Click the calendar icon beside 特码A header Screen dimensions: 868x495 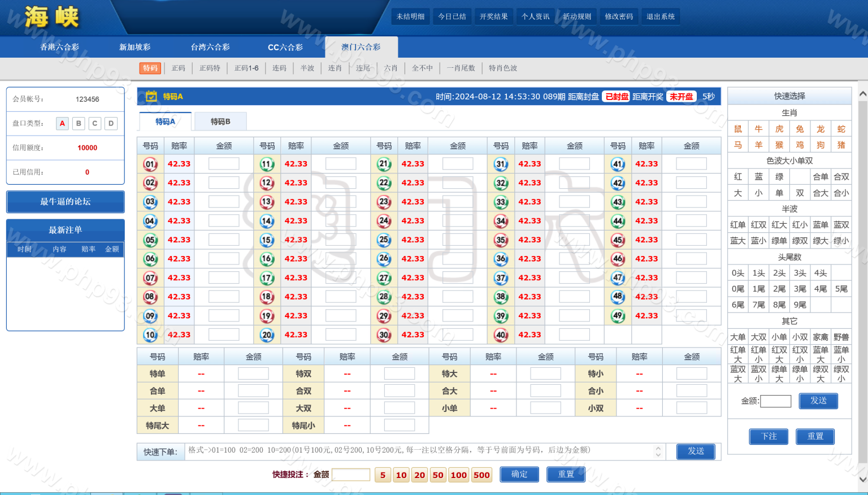151,97
